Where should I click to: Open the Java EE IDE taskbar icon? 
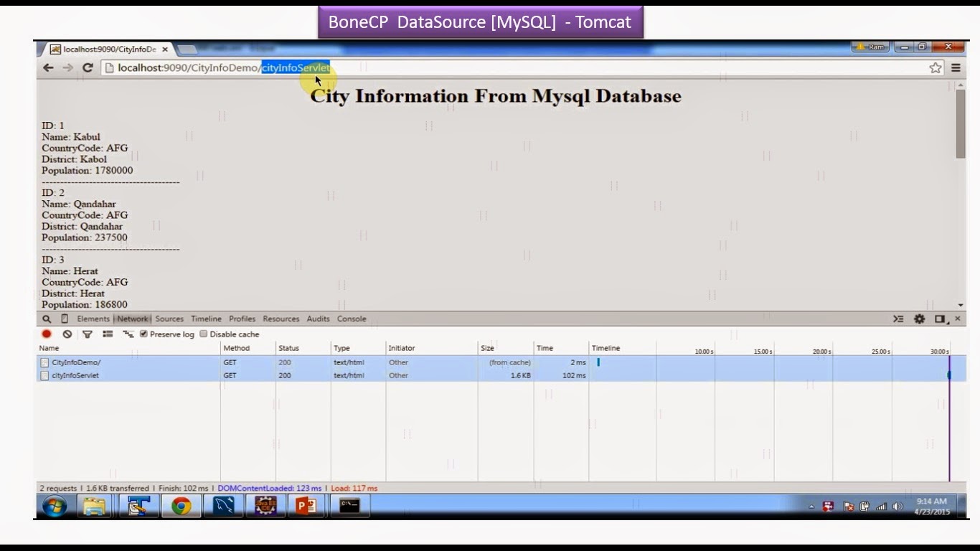click(x=266, y=507)
